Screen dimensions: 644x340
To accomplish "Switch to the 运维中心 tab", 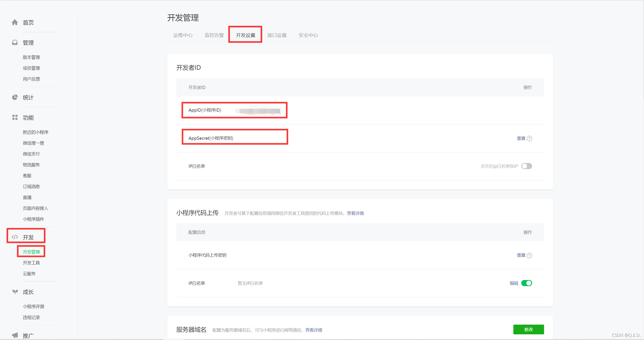I will [183, 35].
